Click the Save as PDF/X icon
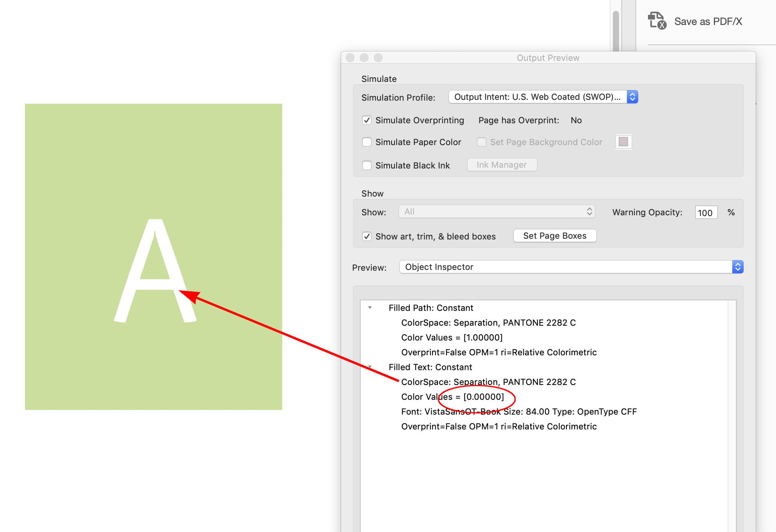The height and width of the screenshot is (532, 776). tap(657, 20)
